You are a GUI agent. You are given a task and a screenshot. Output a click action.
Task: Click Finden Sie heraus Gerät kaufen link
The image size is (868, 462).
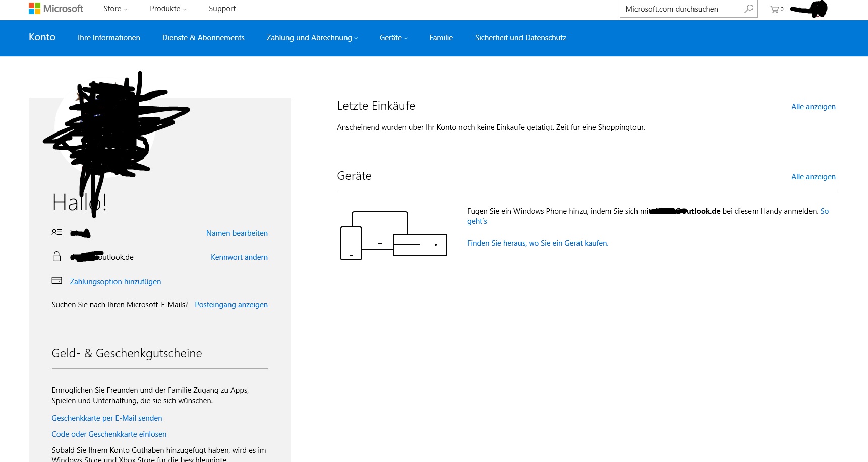[538, 243]
